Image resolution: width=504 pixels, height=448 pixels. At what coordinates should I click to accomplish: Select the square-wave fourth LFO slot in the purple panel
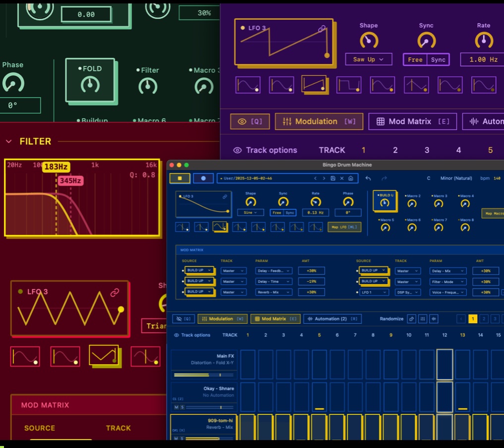[349, 85]
